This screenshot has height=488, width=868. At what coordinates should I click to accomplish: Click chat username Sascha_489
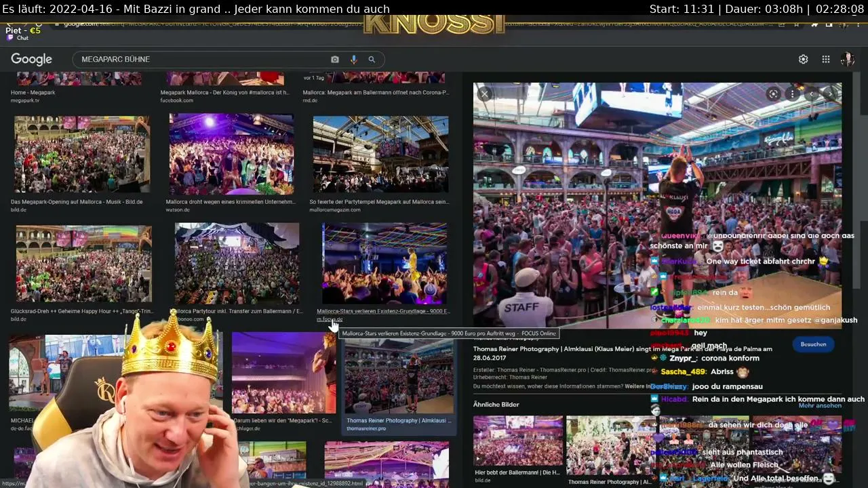(x=684, y=371)
